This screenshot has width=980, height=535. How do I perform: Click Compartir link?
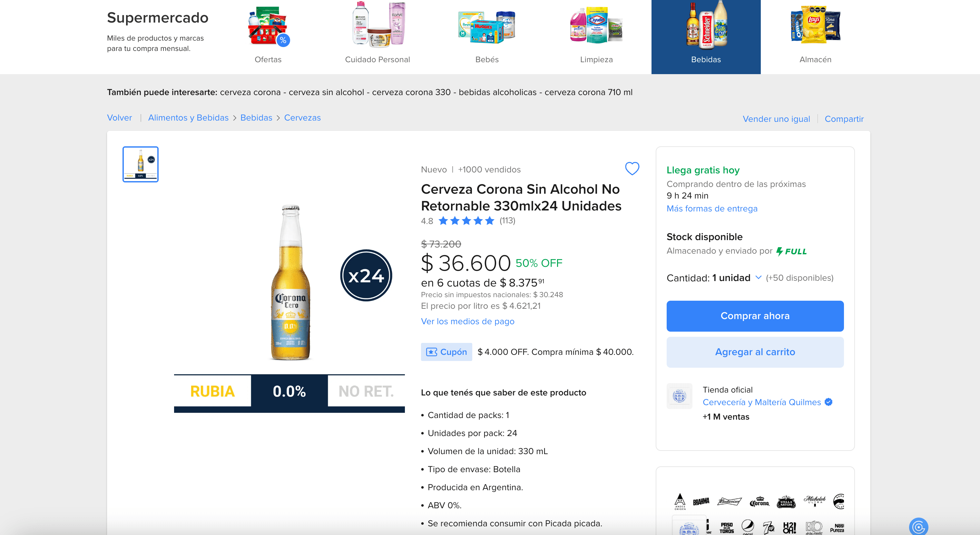[x=844, y=119]
